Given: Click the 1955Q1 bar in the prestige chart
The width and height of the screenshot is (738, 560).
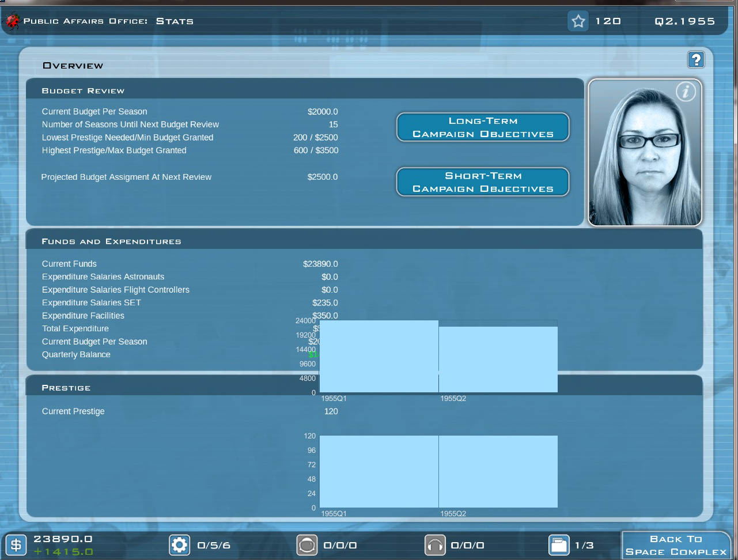Looking at the screenshot, I should click(379, 471).
